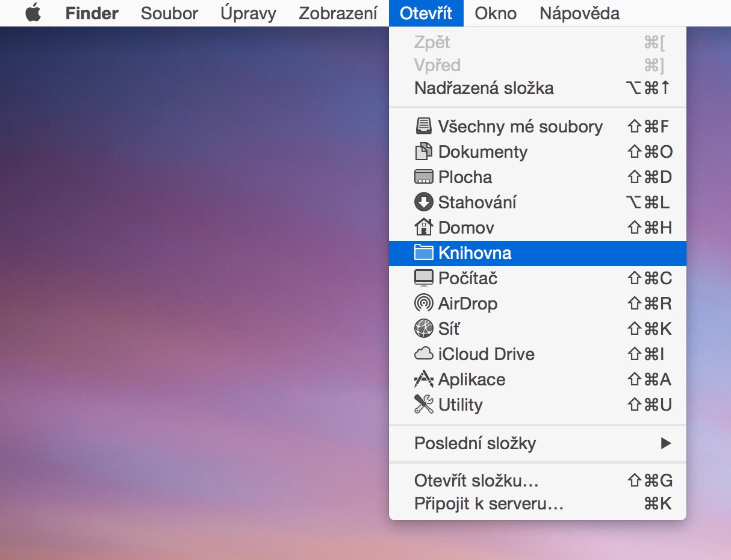Screen dimensions: 731x560
Task: Select the Stahování label in menu
Action: pyautogui.click(x=477, y=202)
